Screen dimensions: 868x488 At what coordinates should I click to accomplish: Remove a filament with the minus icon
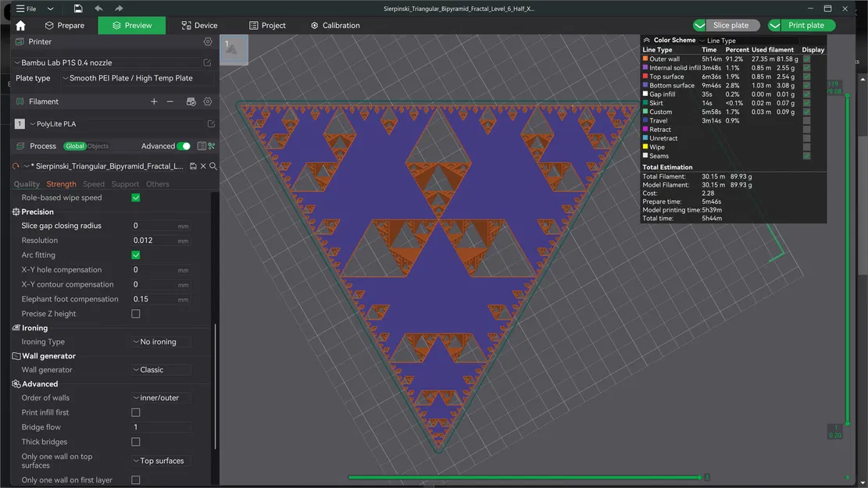tap(169, 101)
